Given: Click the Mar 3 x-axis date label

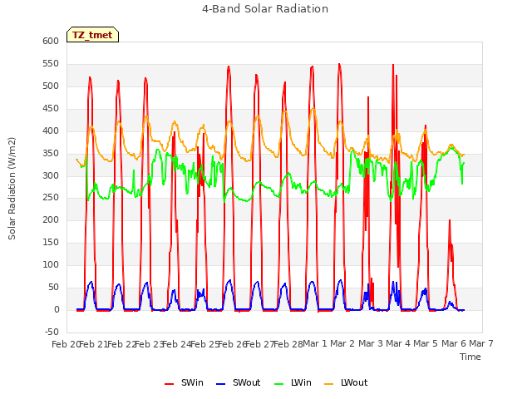Looking at the screenshot, I should [x=370, y=343].
